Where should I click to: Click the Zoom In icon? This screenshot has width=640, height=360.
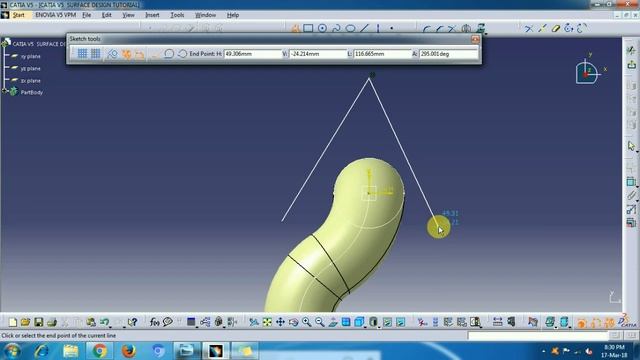[x=306, y=322]
